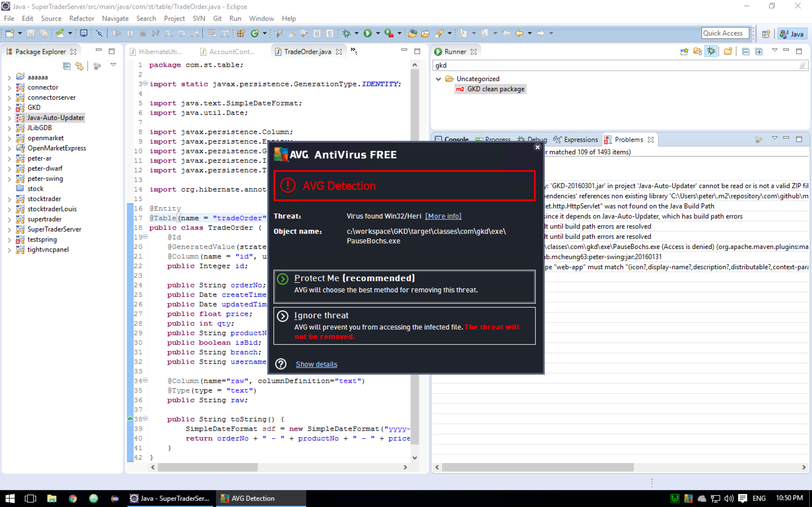Open the More info link for threat
The width and height of the screenshot is (812, 507).
[x=443, y=216]
